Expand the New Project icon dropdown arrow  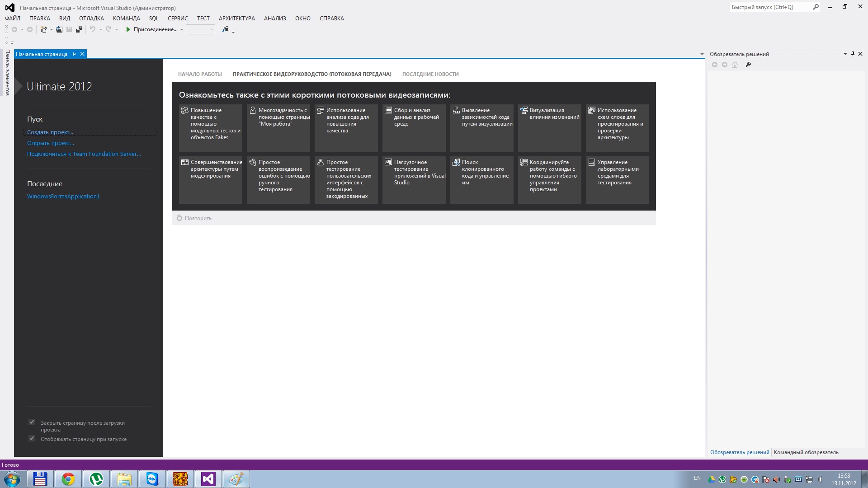pyautogui.click(x=51, y=30)
